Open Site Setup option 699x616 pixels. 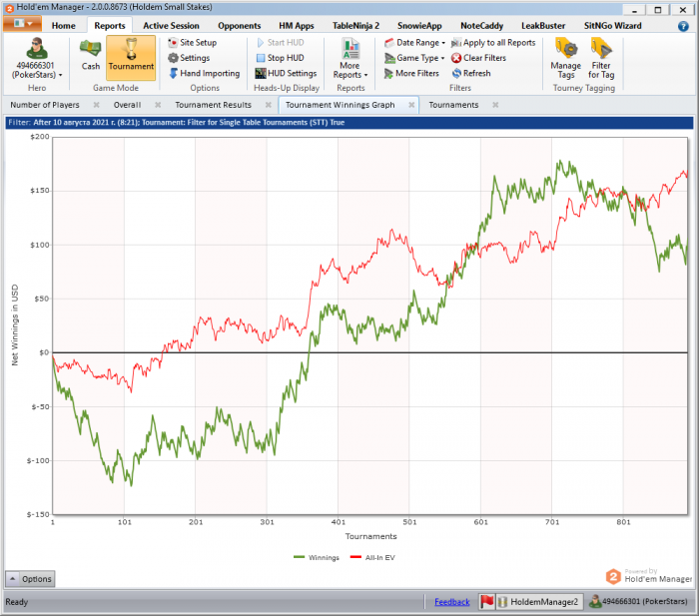[x=192, y=42]
